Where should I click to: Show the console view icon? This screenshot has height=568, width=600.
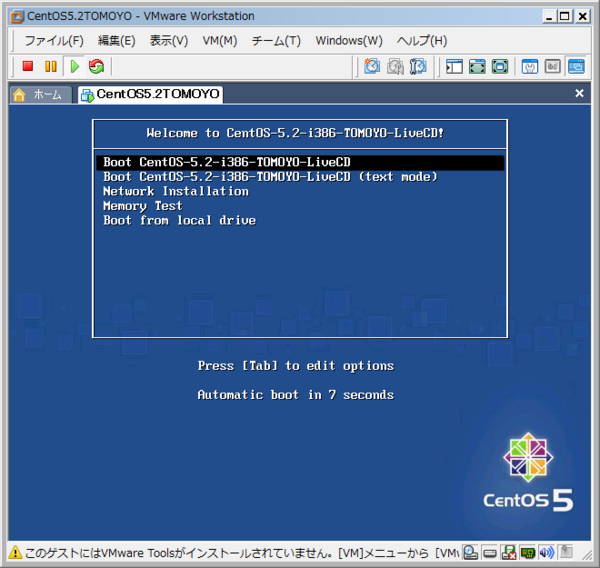(x=576, y=67)
